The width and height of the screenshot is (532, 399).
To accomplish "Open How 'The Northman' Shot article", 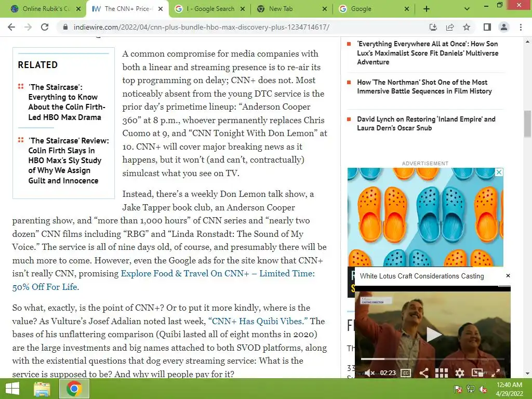I will pos(424,87).
